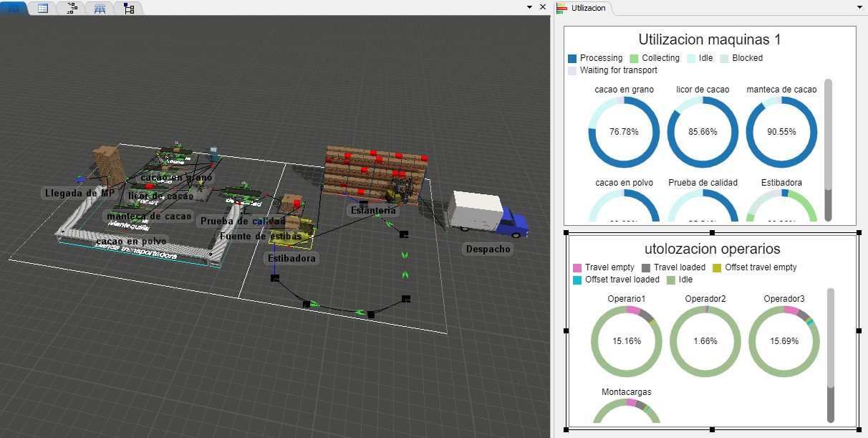
Task: Click the utolozacion operarios title
Action: (x=712, y=249)
